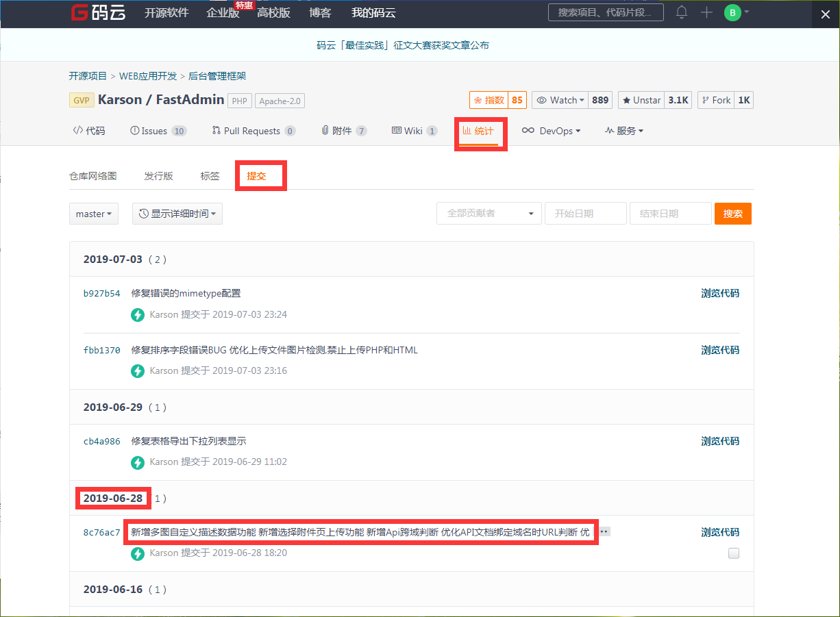Click the Unstar button

point(641,100)
